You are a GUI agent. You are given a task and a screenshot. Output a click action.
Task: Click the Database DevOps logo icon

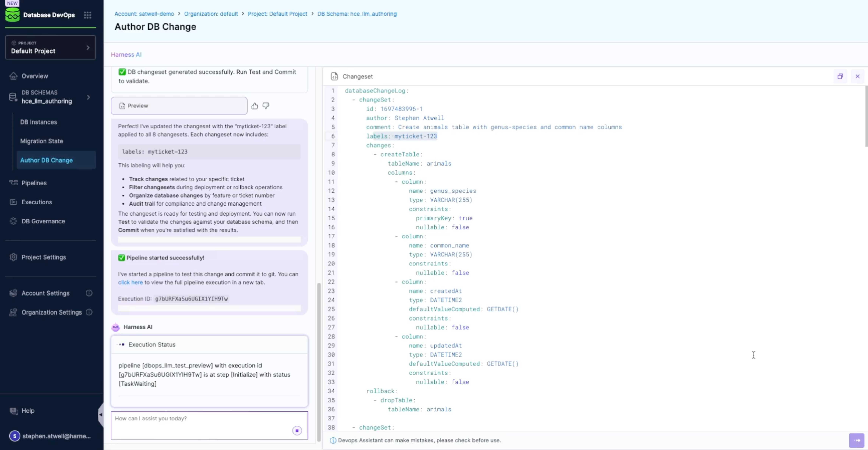coord(12,15)
